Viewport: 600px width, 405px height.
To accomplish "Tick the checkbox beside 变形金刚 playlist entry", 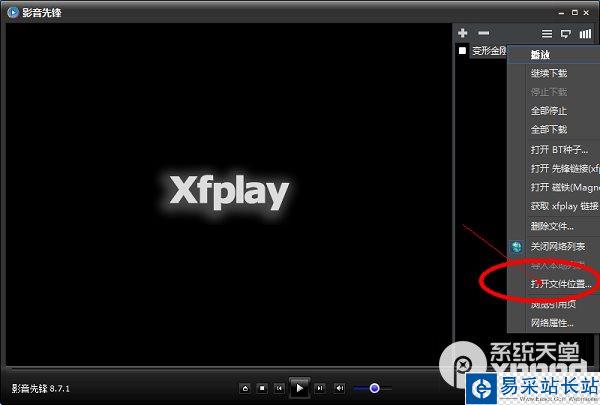I will [462, 50].
